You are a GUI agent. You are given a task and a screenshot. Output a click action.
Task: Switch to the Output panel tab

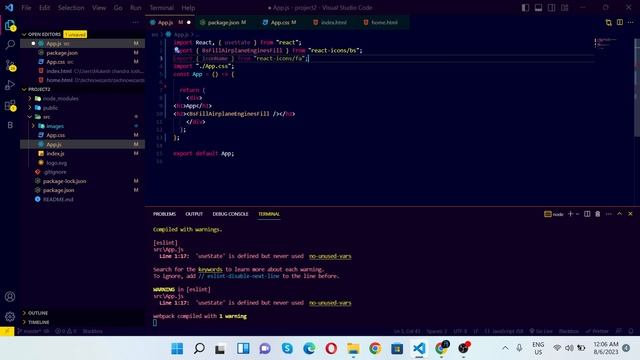(x=194, y=214)
